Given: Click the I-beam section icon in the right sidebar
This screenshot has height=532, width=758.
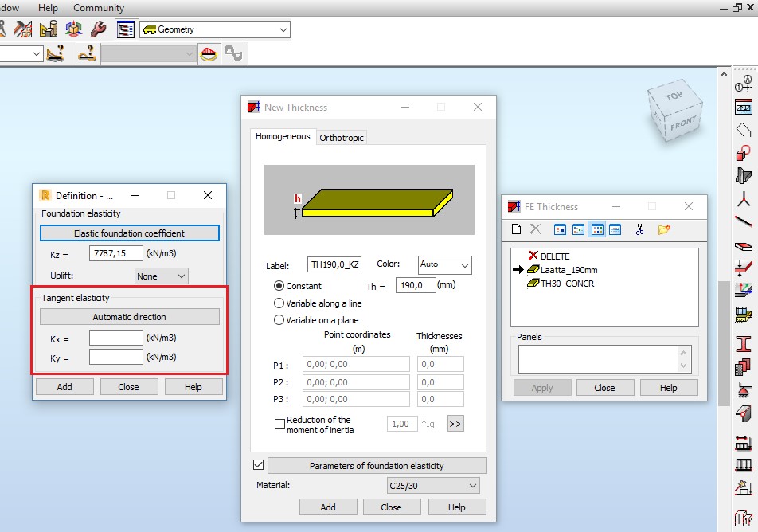Looking at the screenshot, I should 744,342.
